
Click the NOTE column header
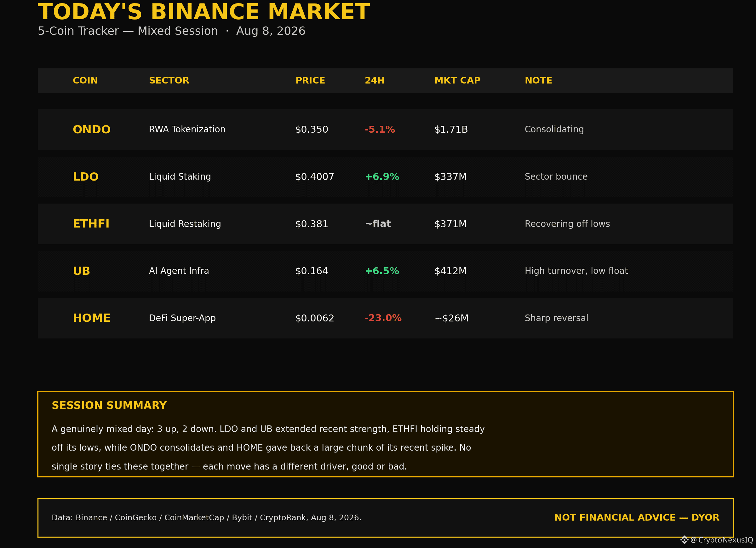click(538, 81)
